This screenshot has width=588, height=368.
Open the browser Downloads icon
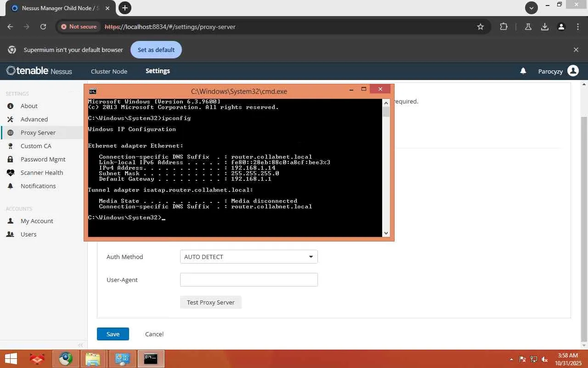(x=545, y=27)
